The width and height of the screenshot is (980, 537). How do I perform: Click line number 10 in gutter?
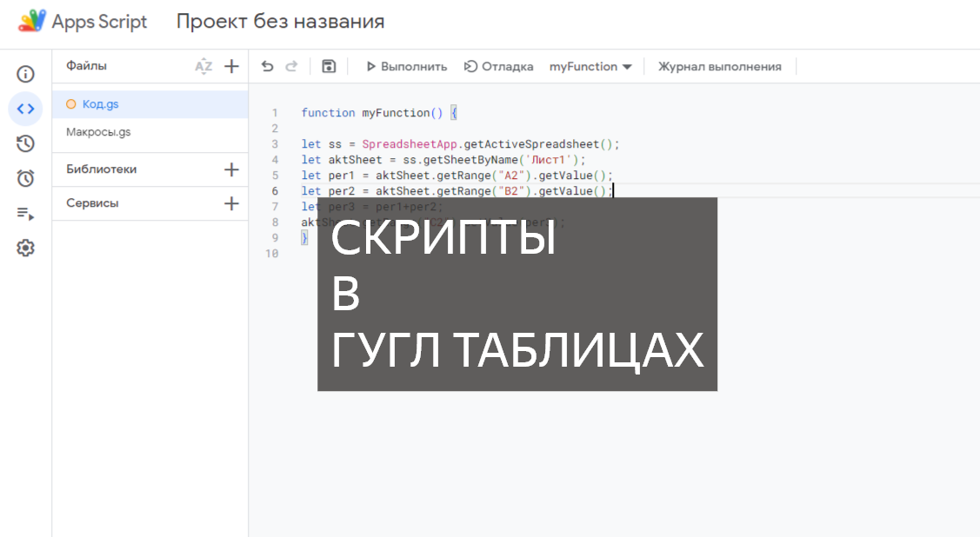(x=272, y=254)
